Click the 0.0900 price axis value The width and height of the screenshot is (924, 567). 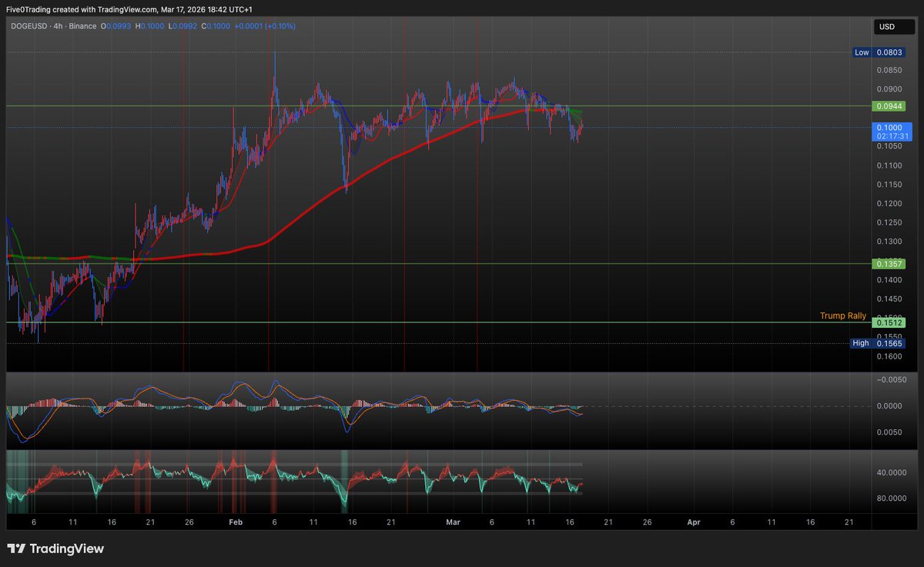pyautogui.click(x=889, y=89)
